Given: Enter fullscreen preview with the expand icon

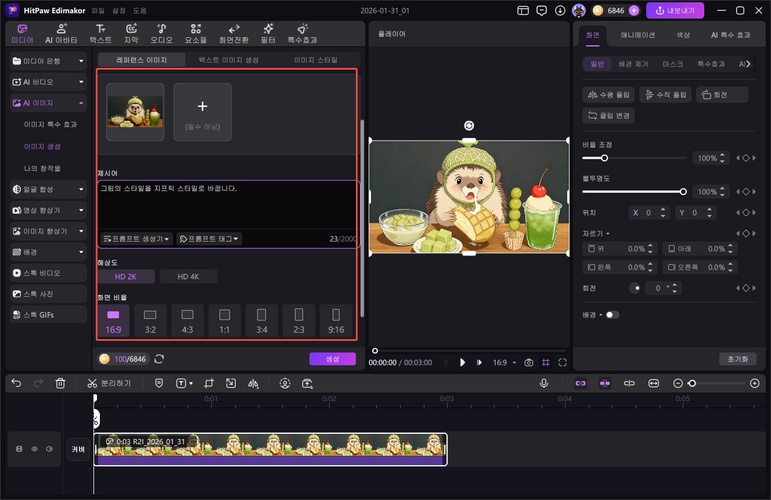Looking at the screenshot, I should click(x=563, y=362).
